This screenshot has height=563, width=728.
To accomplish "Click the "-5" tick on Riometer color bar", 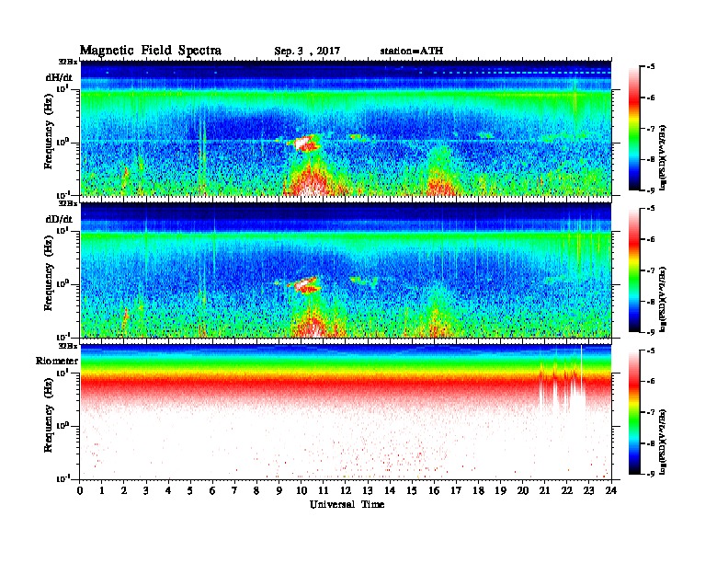I will pyautogui.click(x=651, y=350).
